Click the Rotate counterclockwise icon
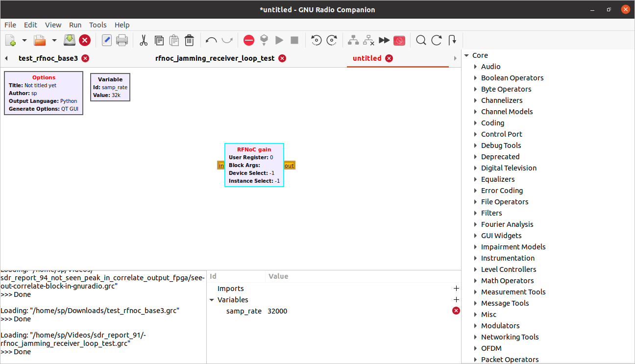This screenshot has width=635, height=364. tap(317, 40)
